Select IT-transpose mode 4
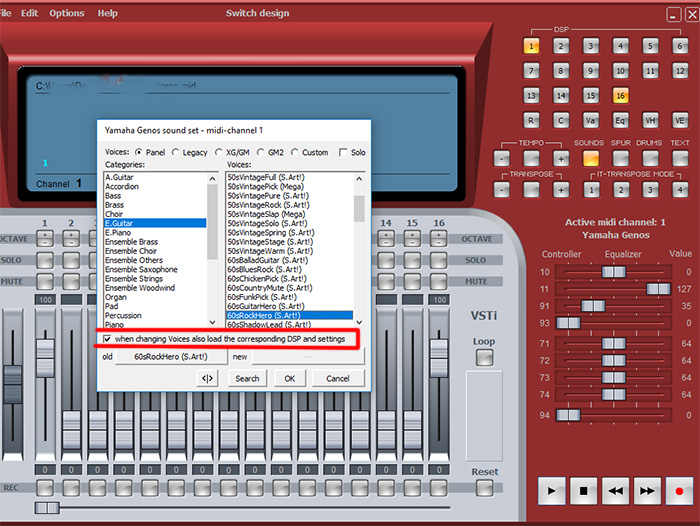Viewport: 700px width, 526px height. [680, 190]
